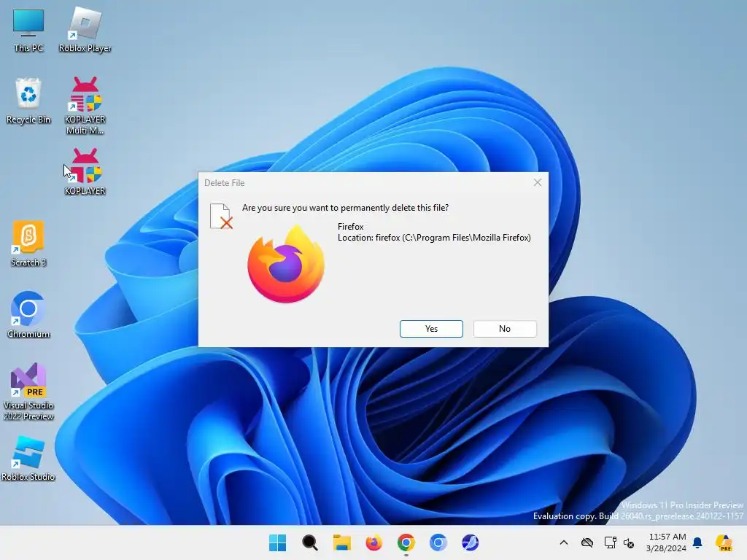Open taskbar Search
Viewport: 747px width, 560px height.
pyautogui.click(x=309, y=542)
